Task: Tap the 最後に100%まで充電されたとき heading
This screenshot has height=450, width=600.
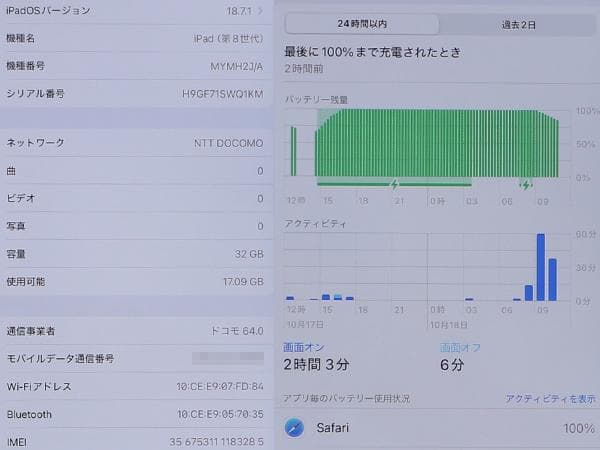Action: 372,52
